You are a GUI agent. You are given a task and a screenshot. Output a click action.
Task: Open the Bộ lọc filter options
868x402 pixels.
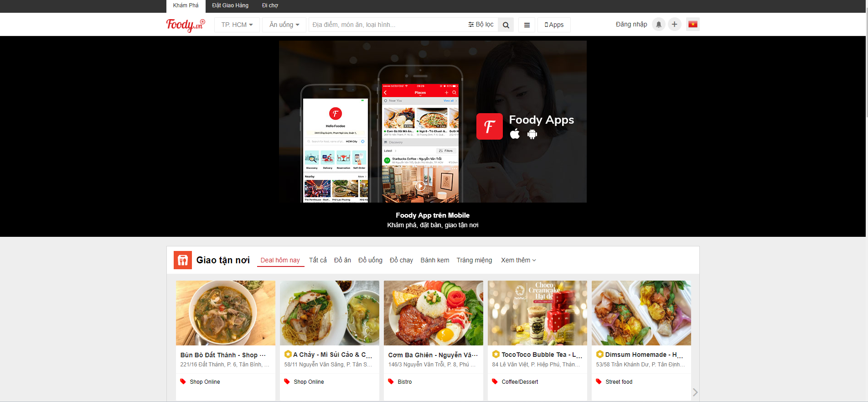(x=481, y=25)
